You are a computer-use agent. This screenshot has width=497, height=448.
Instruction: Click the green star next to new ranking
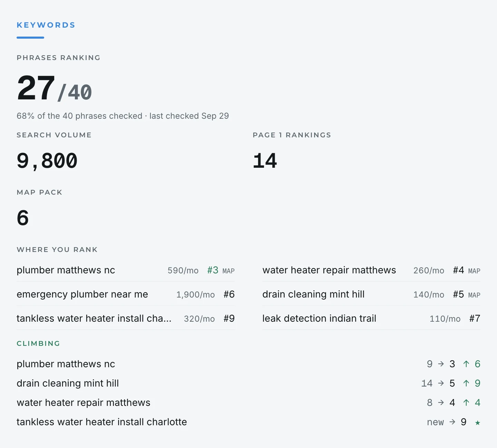tap(478, 422)
